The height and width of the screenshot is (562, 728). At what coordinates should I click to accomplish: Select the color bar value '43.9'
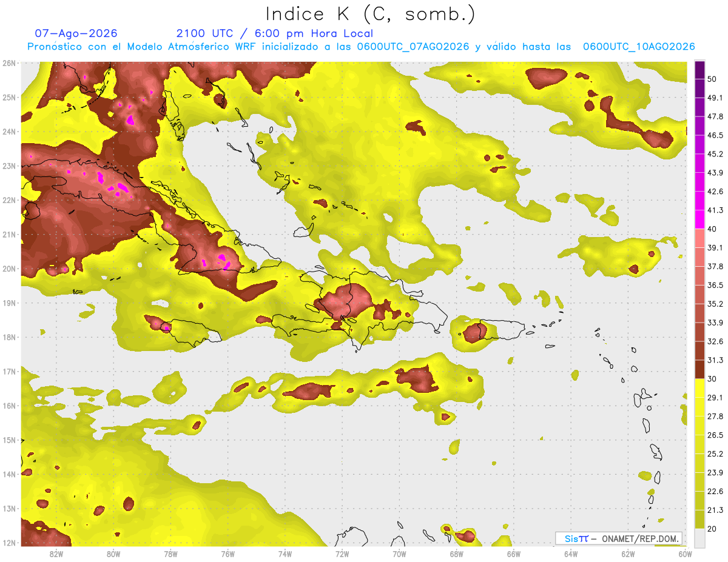point(715,173)
